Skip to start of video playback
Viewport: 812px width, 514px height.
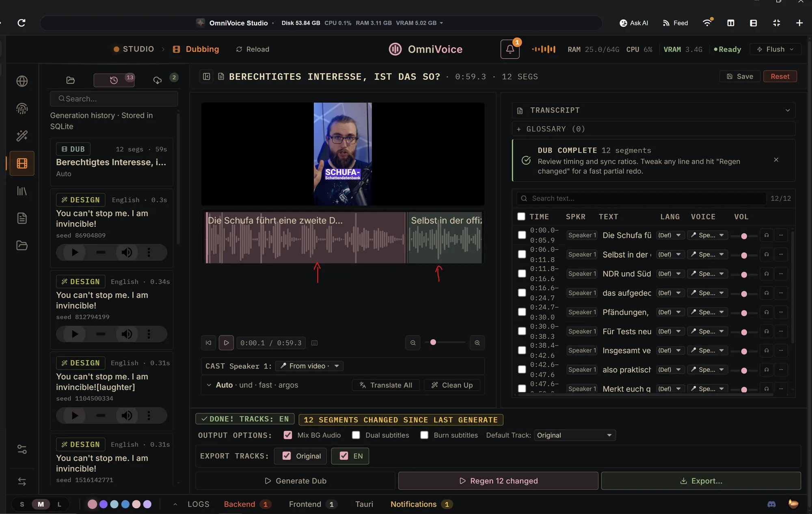(x=208, y=343)
